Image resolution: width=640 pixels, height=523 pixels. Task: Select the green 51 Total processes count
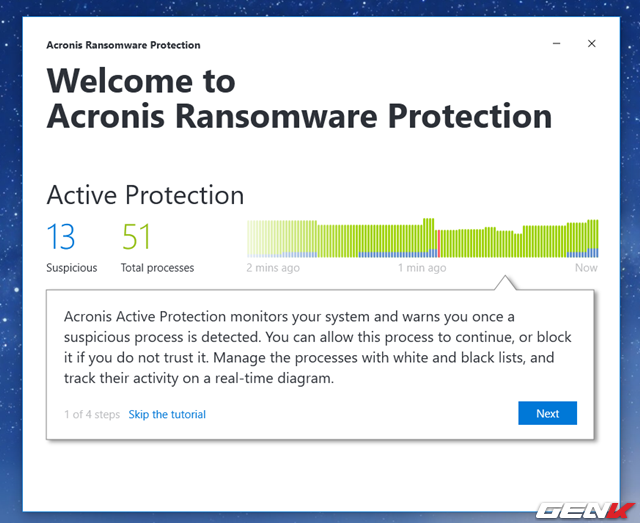tap(136, 236)
